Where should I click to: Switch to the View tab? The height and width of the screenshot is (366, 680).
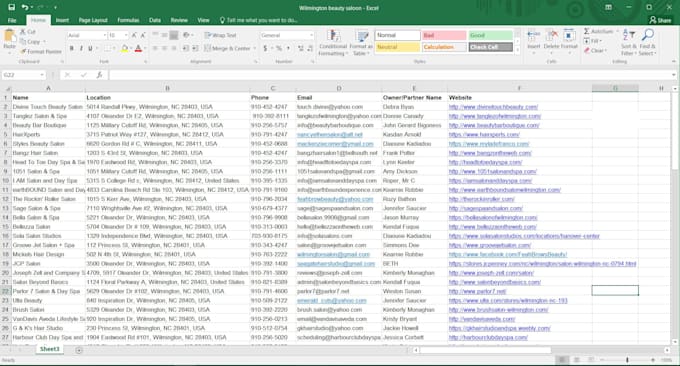point(203,20)
